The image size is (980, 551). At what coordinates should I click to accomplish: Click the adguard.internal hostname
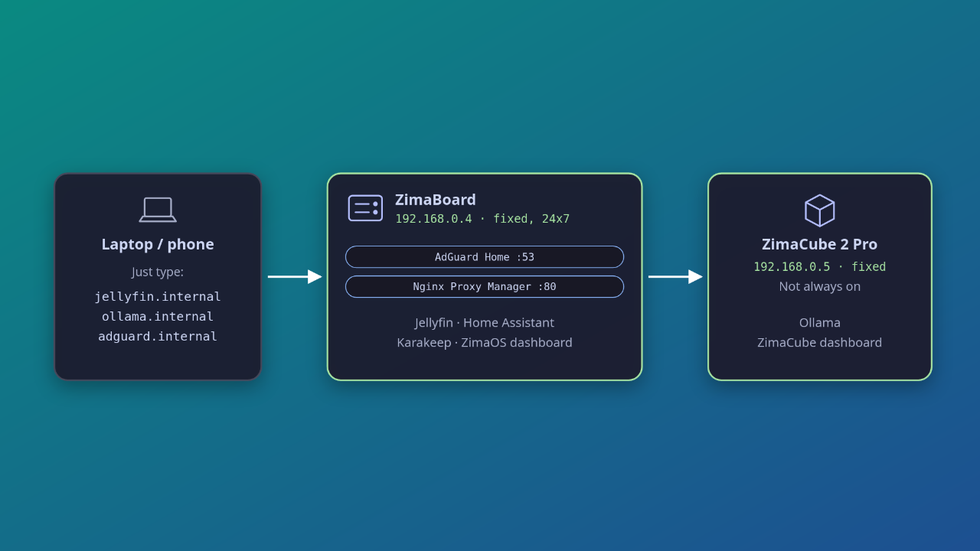pos(158,337)
